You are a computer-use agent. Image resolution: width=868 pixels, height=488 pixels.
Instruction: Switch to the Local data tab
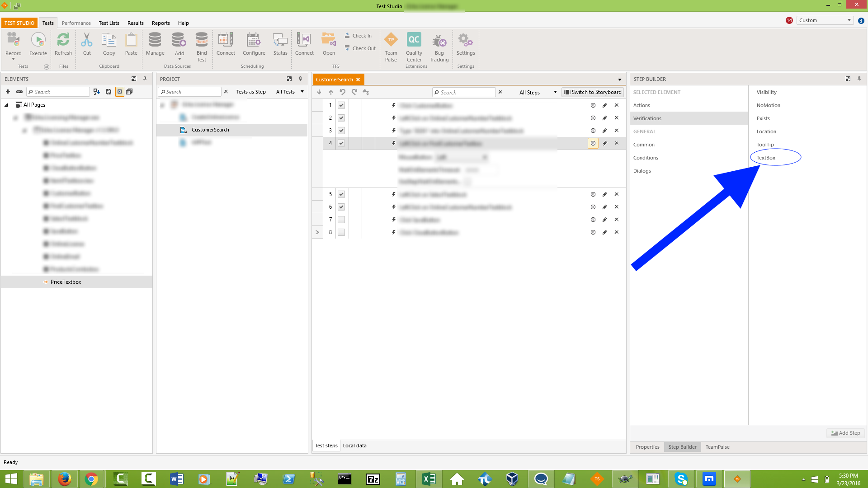coord(354,446)
